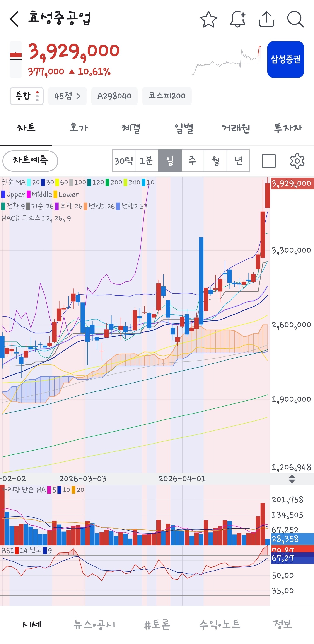Add stock to favorites with star icon
Screen dimensions: 314x644
pyautogui.click(x=208, y=19)
